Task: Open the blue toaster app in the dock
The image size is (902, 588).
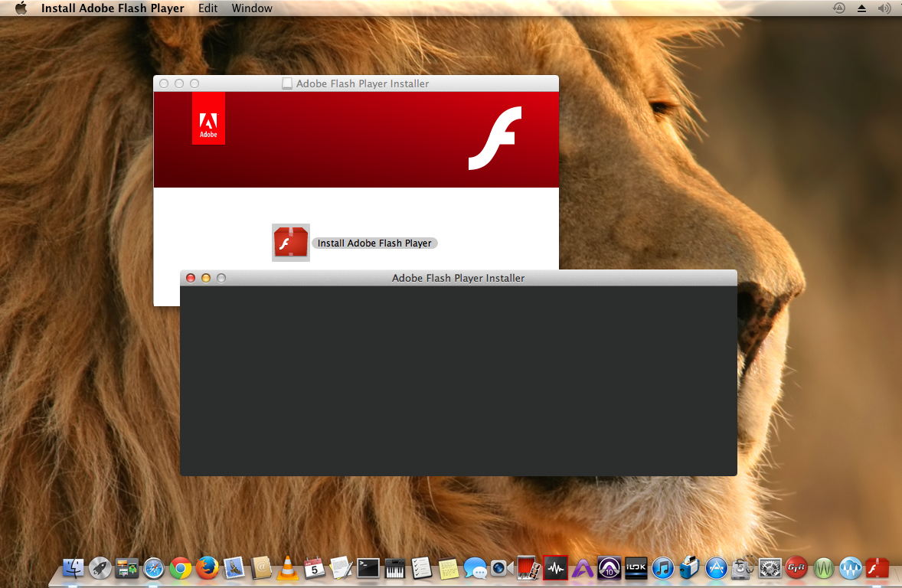Action: (689, 568)
